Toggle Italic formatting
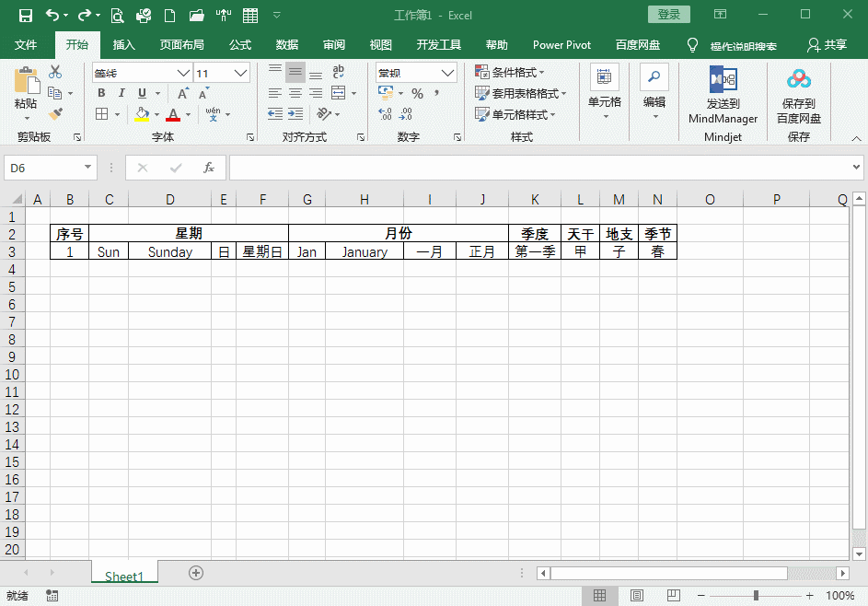This screenshot has width=868, height=606. point(122,93)
